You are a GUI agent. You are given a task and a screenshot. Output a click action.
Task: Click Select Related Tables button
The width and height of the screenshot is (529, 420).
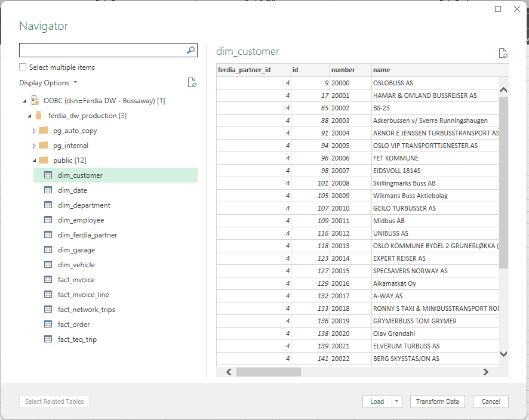[x=54, y=402]
